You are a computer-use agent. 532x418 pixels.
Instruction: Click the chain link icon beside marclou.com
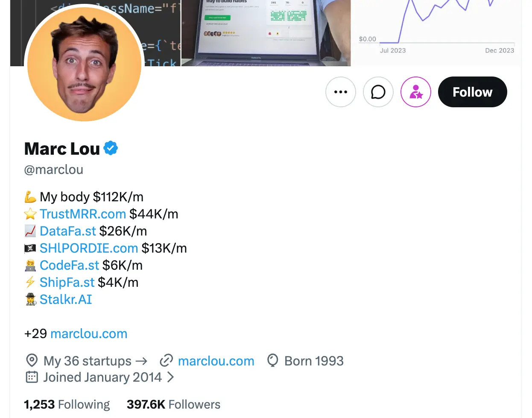(x=166, y=361)
